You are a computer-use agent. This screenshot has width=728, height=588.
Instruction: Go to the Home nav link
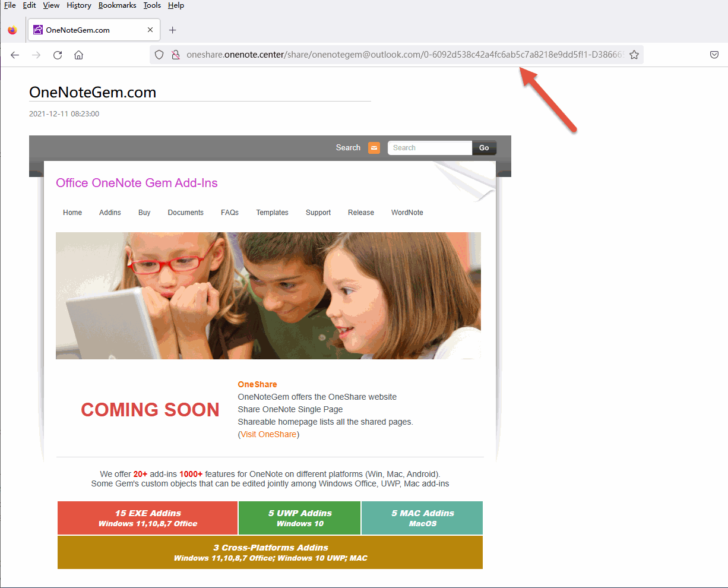pyautogui.click(x=72, y=213)
